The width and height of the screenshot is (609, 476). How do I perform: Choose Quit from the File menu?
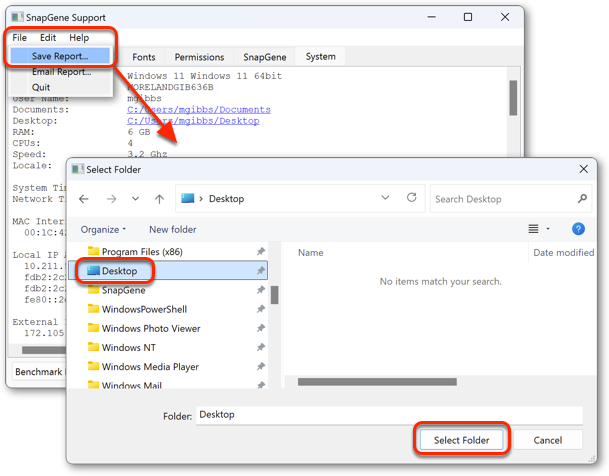[x=41, y=87]
